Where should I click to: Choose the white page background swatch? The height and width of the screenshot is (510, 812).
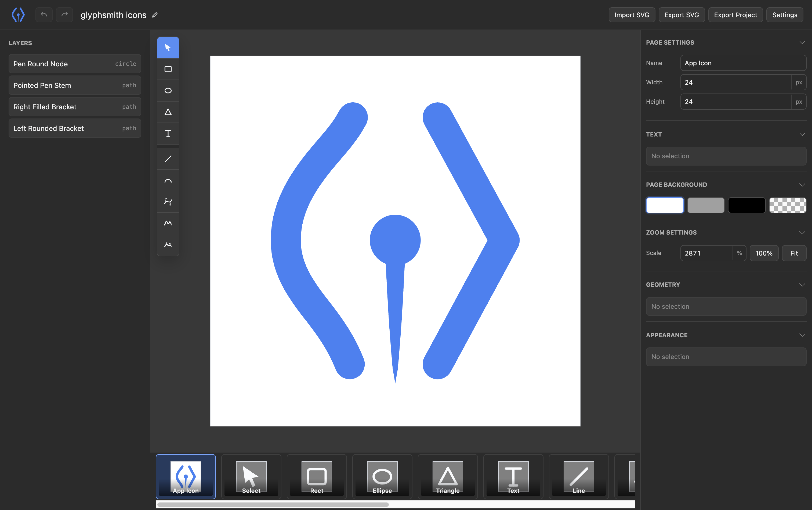(x=665, y=205)
